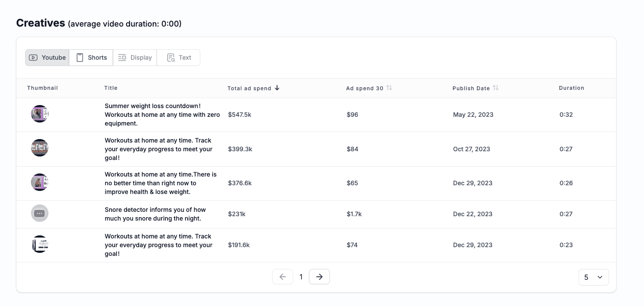Open the Snore detector creative title

point(155,214)
